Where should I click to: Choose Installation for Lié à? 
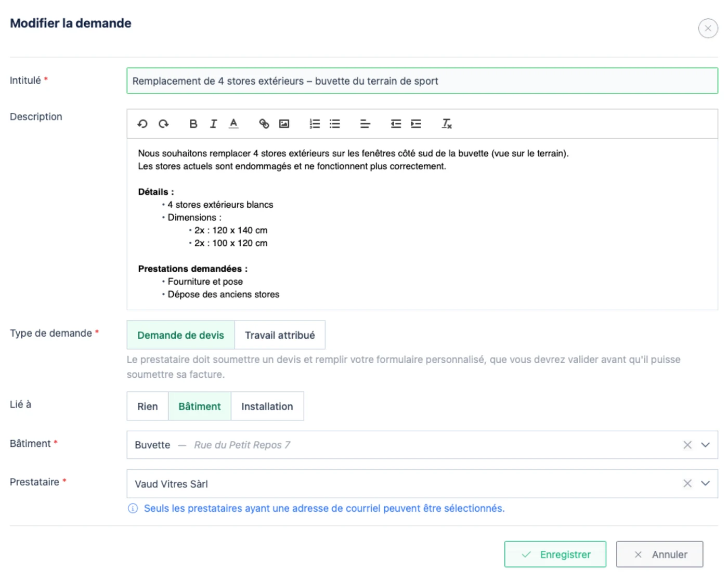click(267, 406)
